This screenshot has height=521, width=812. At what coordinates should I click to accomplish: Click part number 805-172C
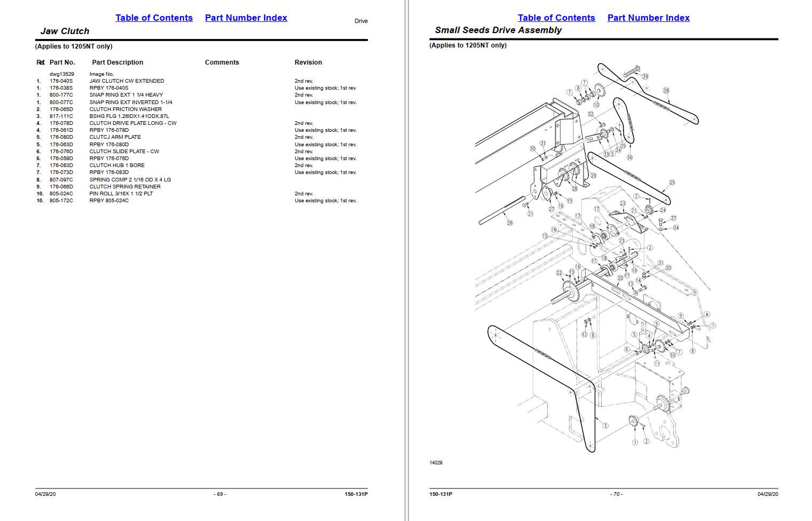(x=61, y=201)
